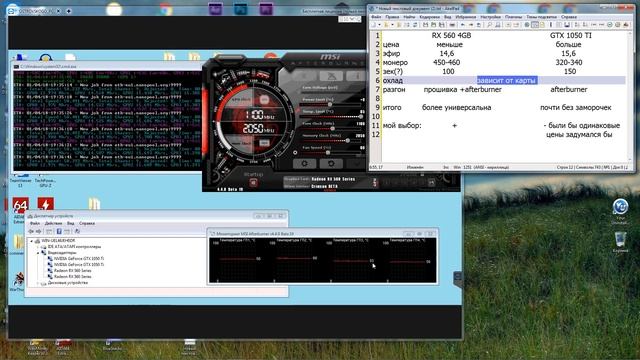Toggle the Afterburner Startup button
The image size is (640, 360).
[253, 183]
